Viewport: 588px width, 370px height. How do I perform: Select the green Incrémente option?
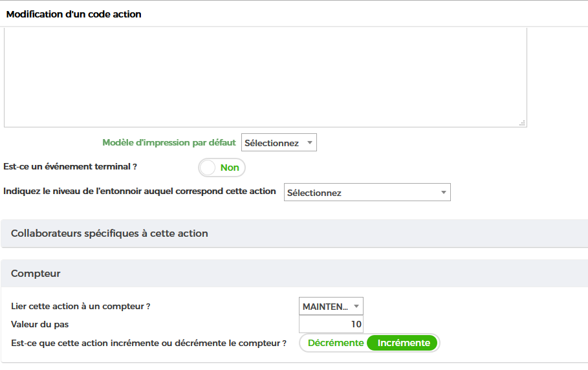click(404, 343)
